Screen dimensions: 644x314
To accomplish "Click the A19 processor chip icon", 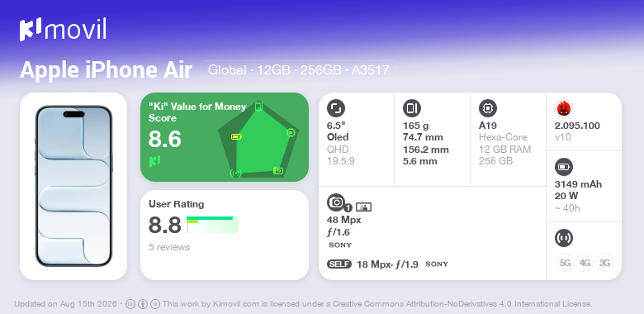I will (x=488, y=108).
